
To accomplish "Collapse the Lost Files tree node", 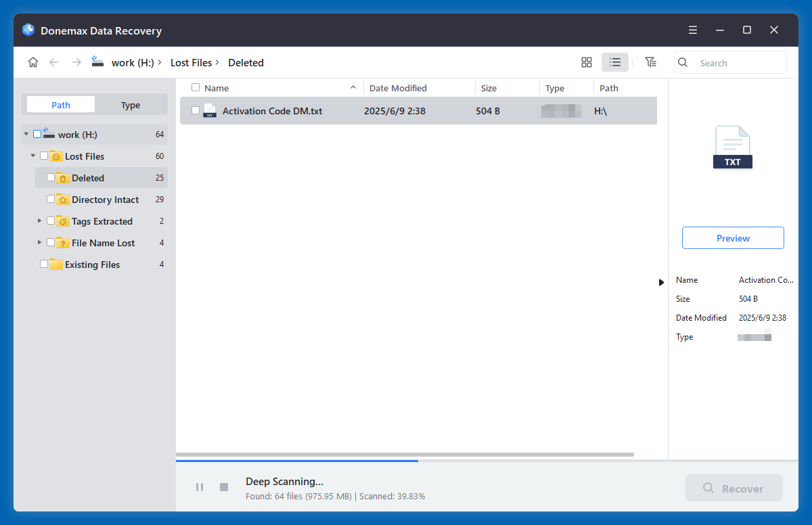I will pos(32,156).
